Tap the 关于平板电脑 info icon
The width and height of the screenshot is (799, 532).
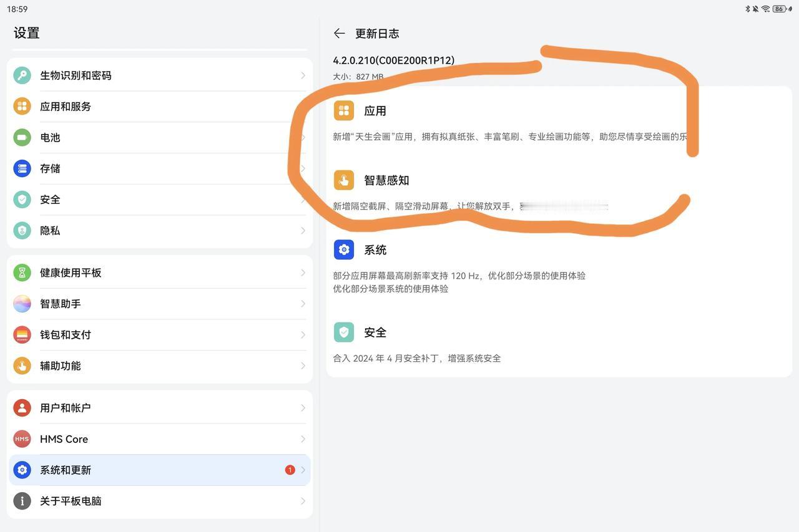point(22,501)
